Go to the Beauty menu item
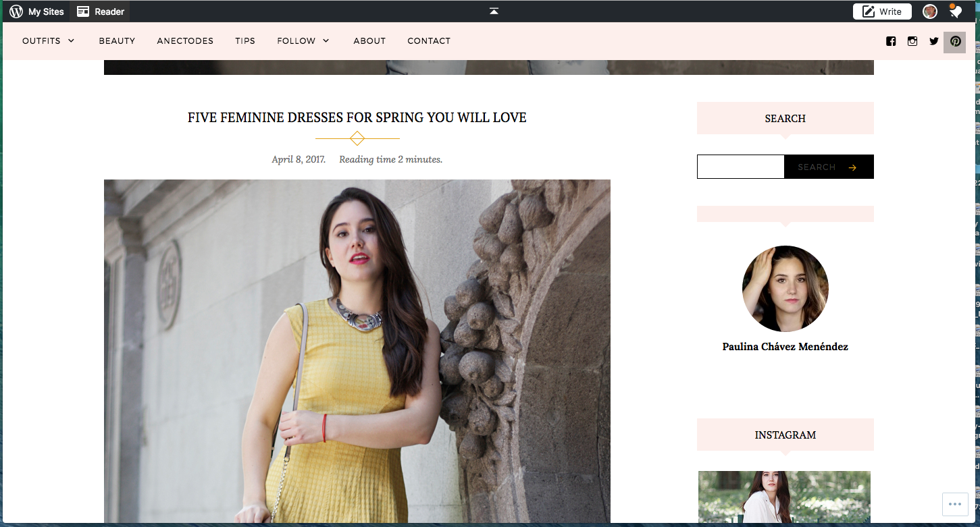980x527 pixels. pyautogui.click(x=117, y=41)
